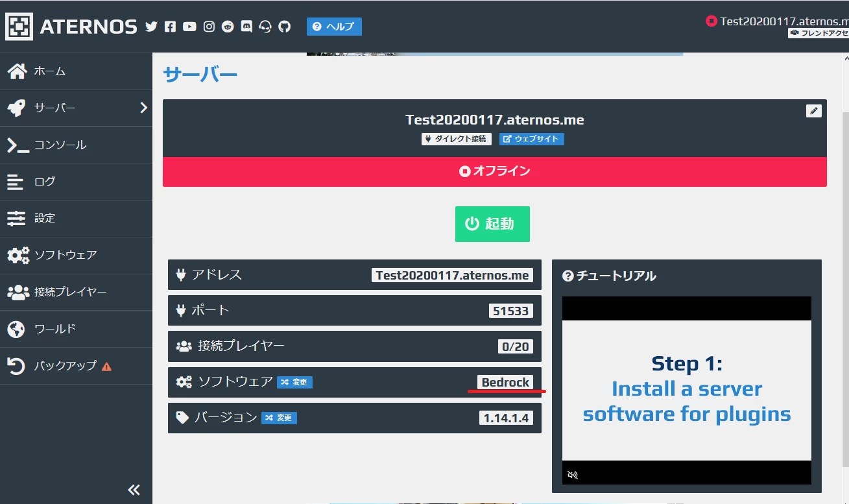Screen dimensions: 849x504
Task: Click the red オフライン status bar
Action: (495, 171)
